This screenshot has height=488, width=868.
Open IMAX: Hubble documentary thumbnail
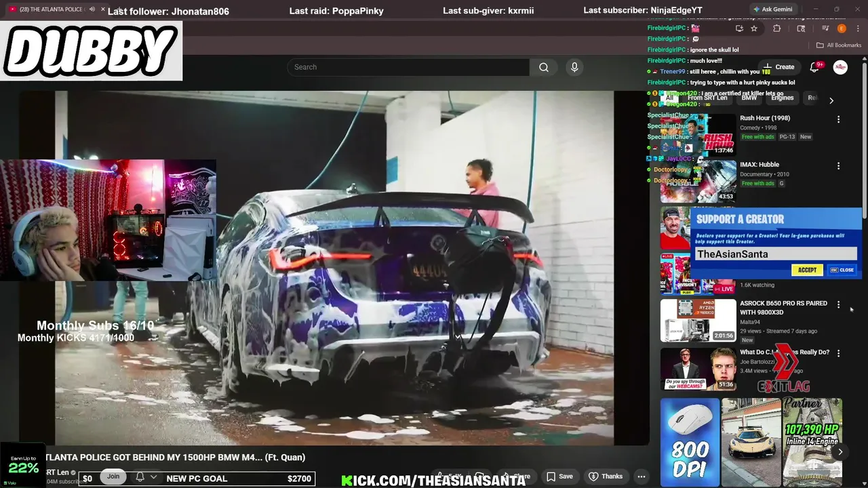point(698,181)
